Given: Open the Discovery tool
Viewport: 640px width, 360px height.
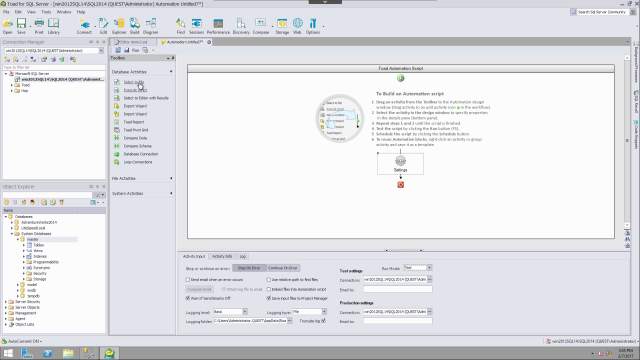Looking at the screenshot, I should [x=241, y=26].
